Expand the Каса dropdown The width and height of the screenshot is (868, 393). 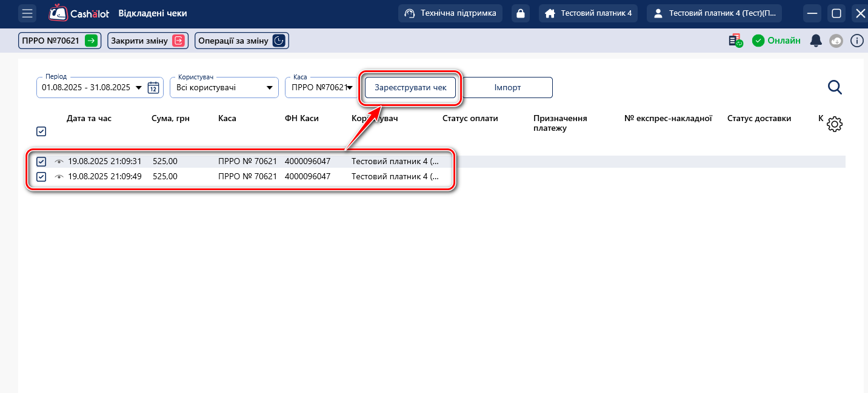coord(349,88)
